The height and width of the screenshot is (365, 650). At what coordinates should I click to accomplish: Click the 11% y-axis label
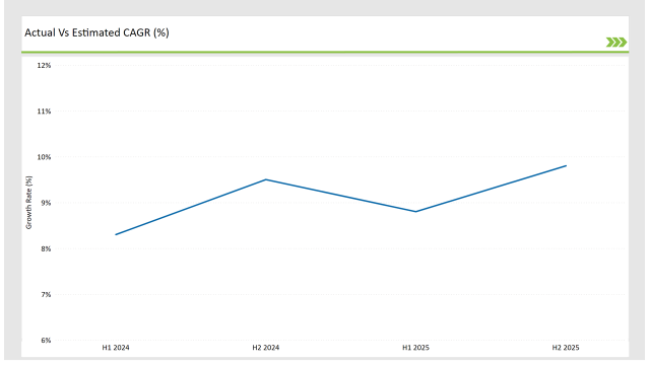(x=44, y=111)
